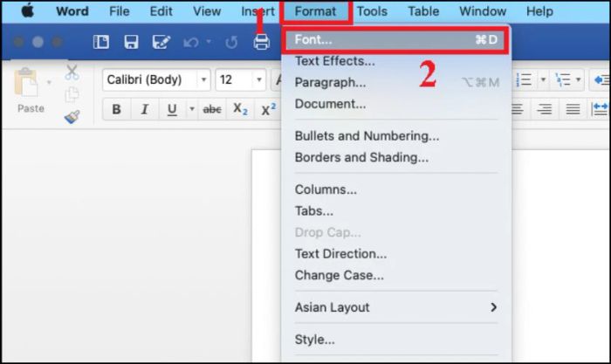The height and width of the screenshot is (364, 611).
Task: Click the Print icon
Action: tap(262, 42)
